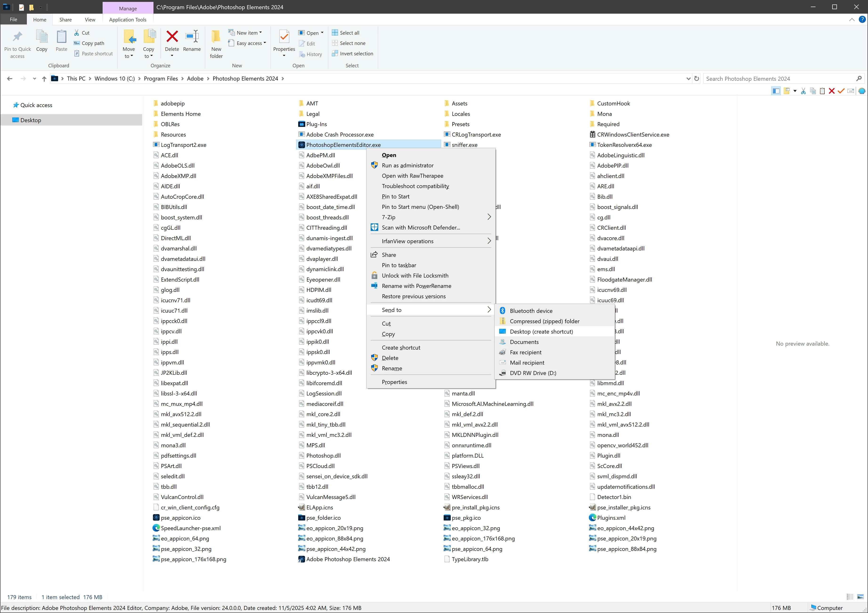This screenshot has width=868, height=613.
Task: Click the New folder icon in the quick access toolbar
Action: (31, 7)
